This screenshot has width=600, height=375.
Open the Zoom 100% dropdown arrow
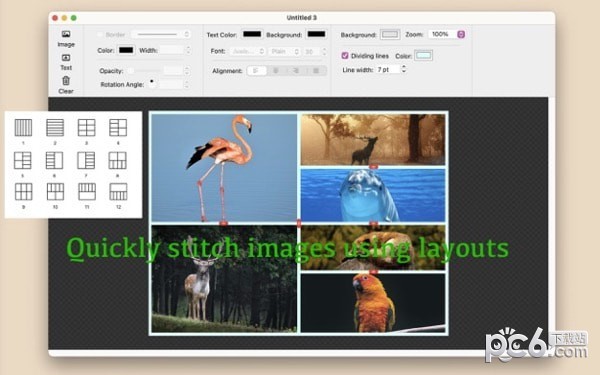(x=461, y=34)
